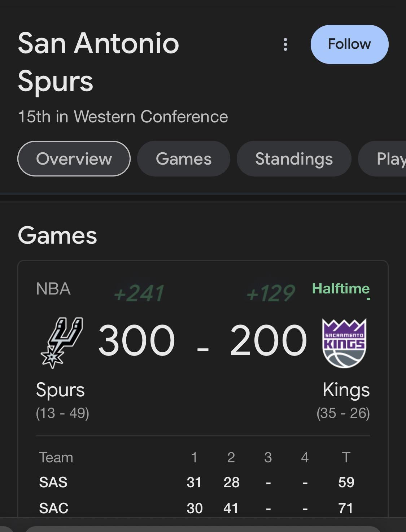
Task: Tap the Kings score of 200
Action: coord(268,340)
